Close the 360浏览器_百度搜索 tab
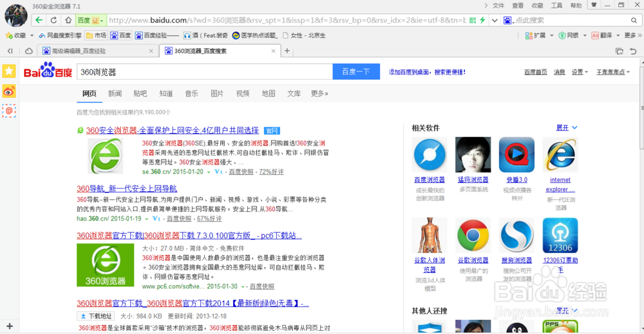The image size is (644, 334). pos(273,51)
